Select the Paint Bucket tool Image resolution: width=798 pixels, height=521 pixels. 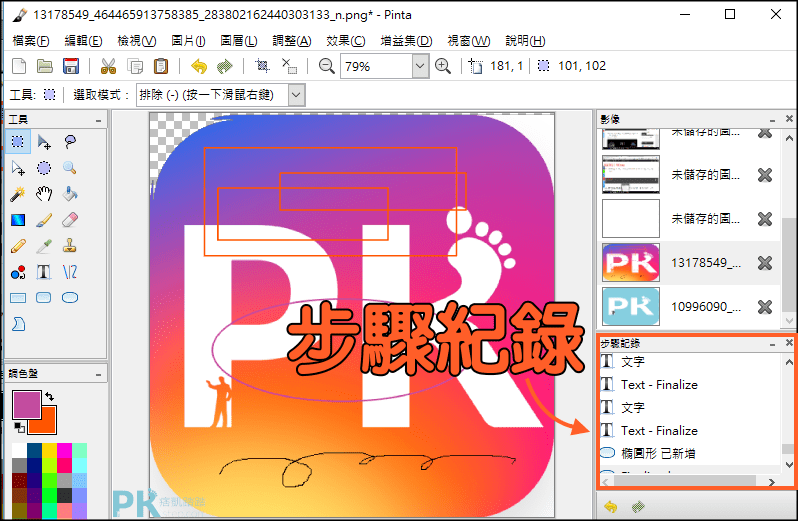pos(70,194)
